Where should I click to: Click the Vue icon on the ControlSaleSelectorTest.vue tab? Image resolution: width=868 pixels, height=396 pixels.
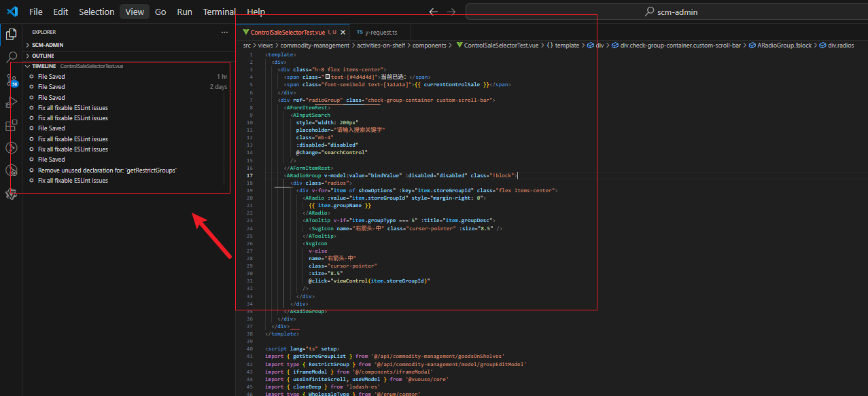click(x=246, y=32)
